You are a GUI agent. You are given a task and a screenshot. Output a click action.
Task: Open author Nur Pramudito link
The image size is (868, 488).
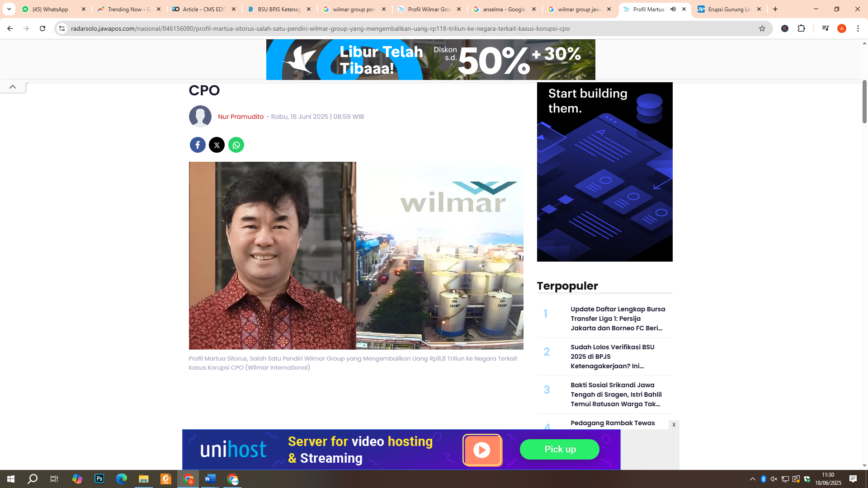pos(241,117)
